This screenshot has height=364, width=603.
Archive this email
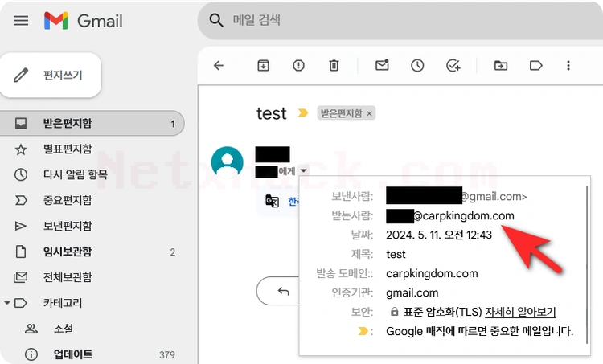click(x=263, y=66)
